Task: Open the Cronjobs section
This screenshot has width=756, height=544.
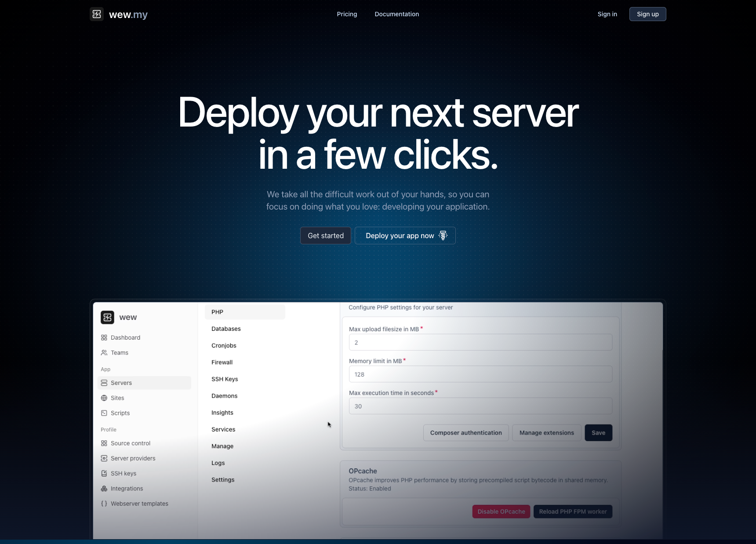Action: [224, 345]
